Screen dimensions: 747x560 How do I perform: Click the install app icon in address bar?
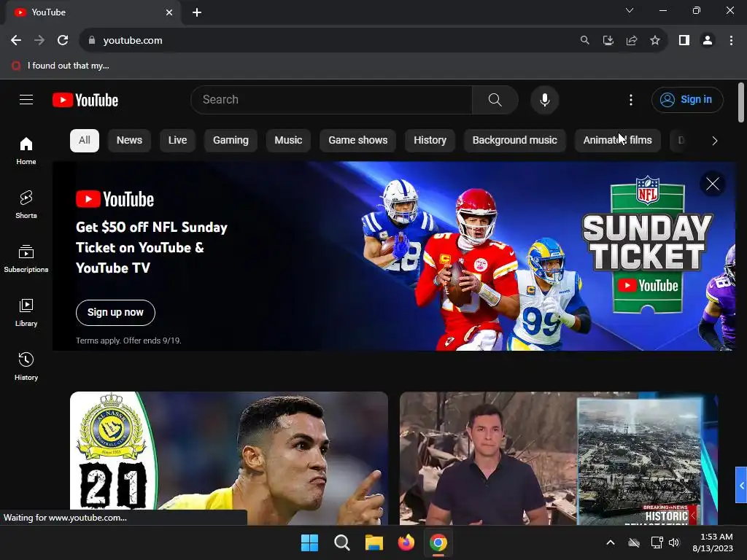pyautogui.click(x=608, y=41)
